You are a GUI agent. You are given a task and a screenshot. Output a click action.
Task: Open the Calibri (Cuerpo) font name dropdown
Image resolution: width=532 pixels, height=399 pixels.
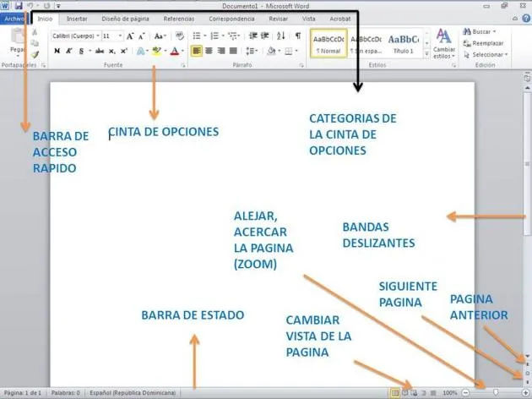pos(74,36)
